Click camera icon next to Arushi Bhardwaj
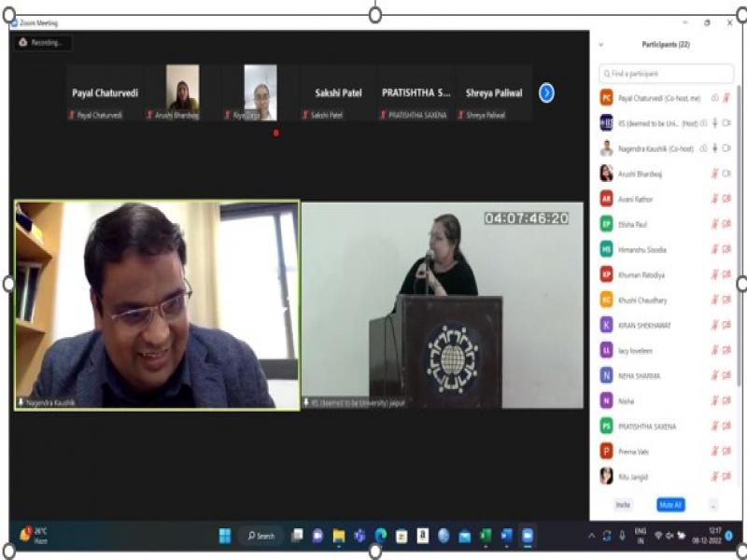 (x=726, y=174)
